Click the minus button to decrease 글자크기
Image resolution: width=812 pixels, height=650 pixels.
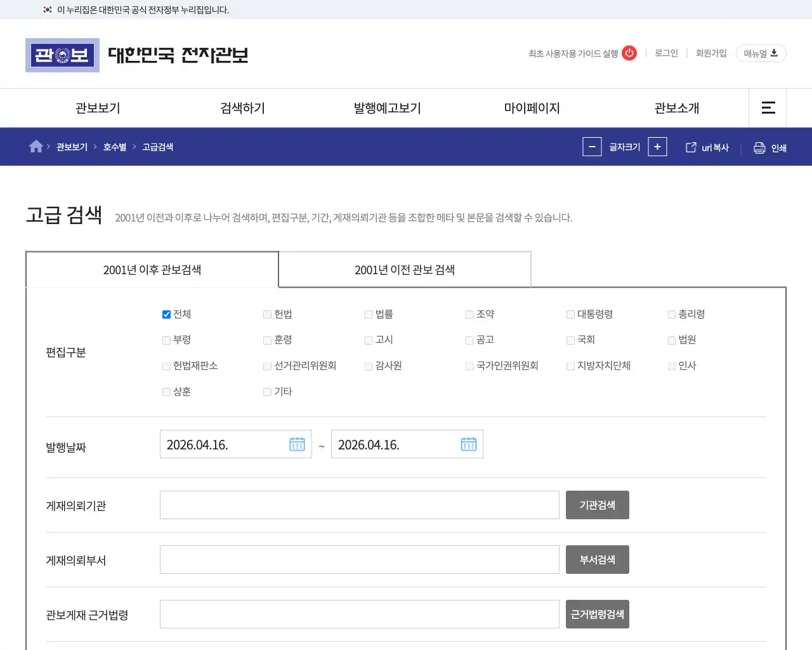(591, 147)
